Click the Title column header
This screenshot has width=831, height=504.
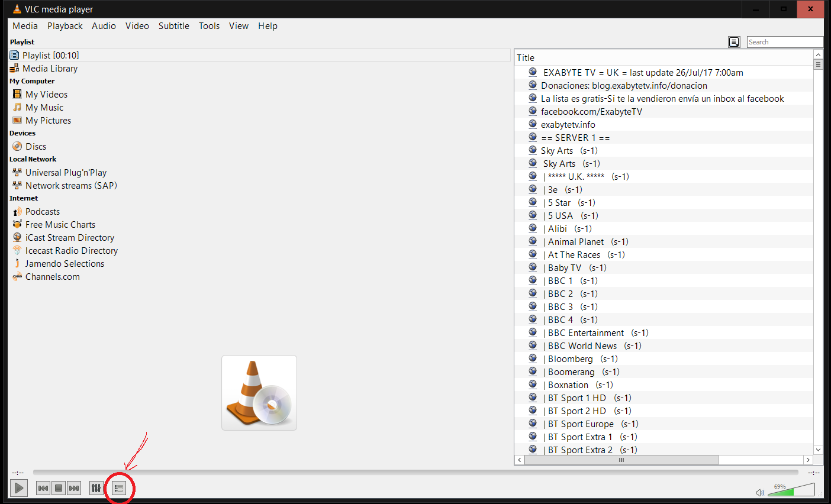[x=664, y=57]
